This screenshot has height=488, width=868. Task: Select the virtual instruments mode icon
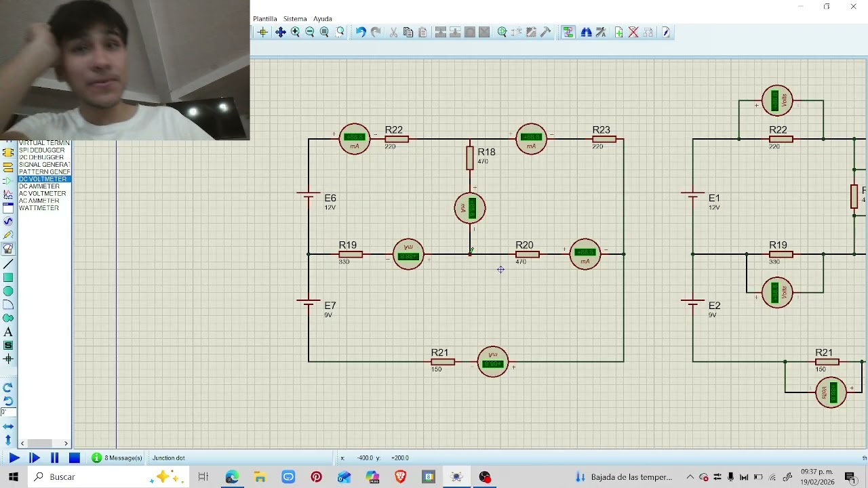(8, 249)
